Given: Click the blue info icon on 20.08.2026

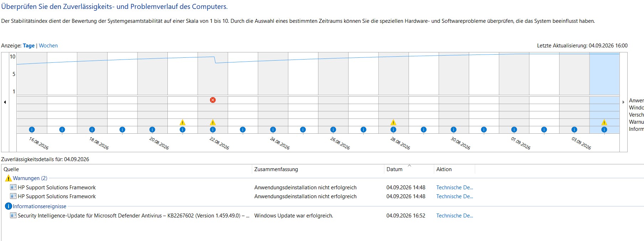Looking at the screenshot, I should (152, 129).
